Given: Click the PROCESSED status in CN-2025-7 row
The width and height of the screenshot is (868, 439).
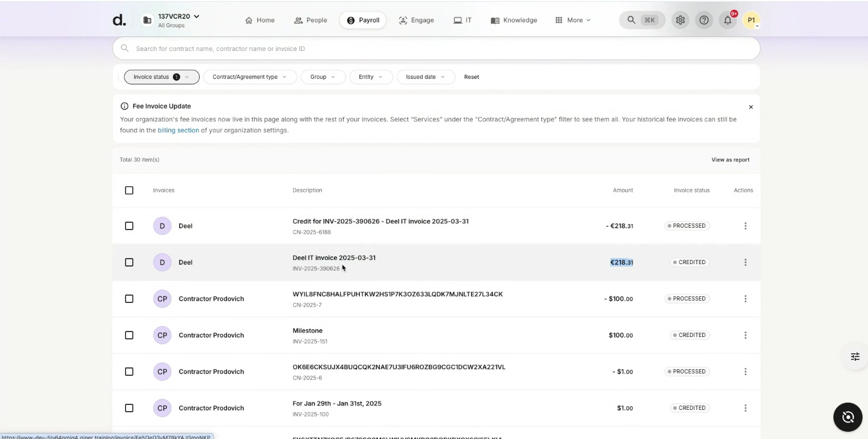Looking at the screenshot, I should click(x=687, y=299).
